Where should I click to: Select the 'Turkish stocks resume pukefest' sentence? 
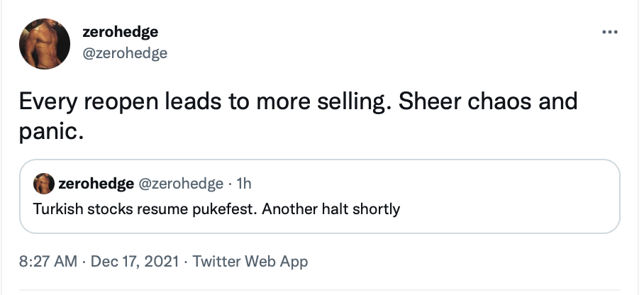click(x=145, y=209)
